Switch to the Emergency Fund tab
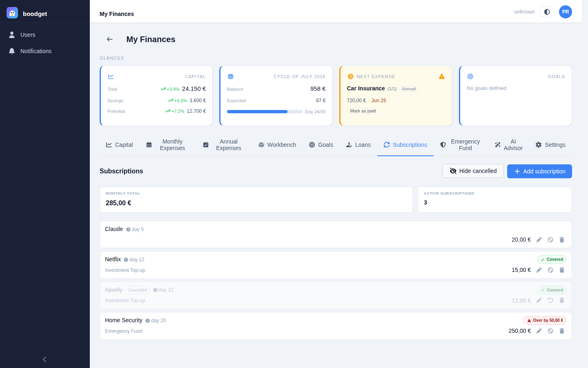 pos(461,145)
